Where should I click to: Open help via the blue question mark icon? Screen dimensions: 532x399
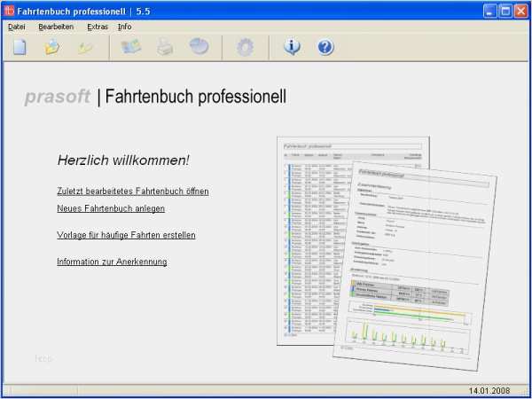tap(325, 48)
